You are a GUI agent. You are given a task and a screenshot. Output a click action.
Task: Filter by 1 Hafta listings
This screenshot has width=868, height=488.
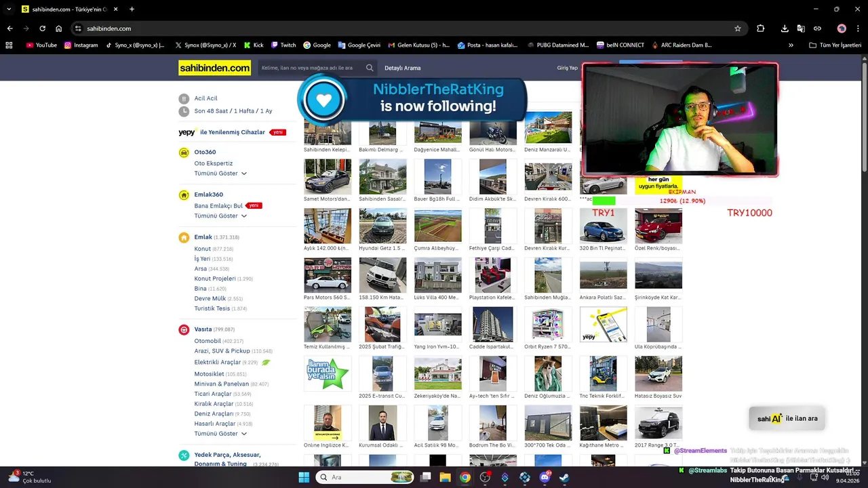click(244, 111)
